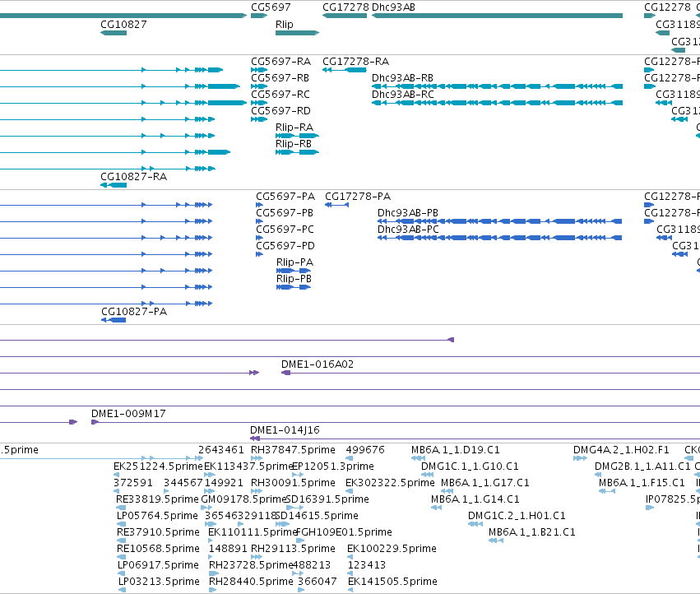Viewport: 700px width, 594px height.
Task: Select the CG17278 gene label
Action: point(345,7)
